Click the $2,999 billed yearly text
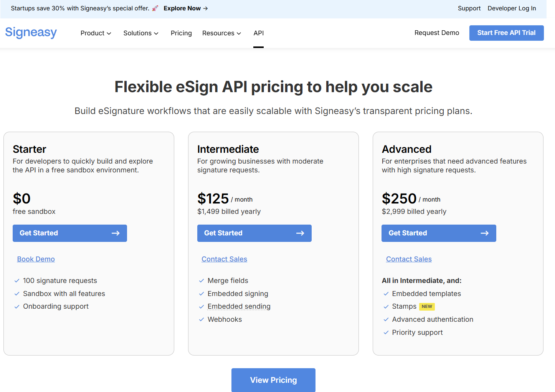The image size is (555, 392). tap(414, 212)
